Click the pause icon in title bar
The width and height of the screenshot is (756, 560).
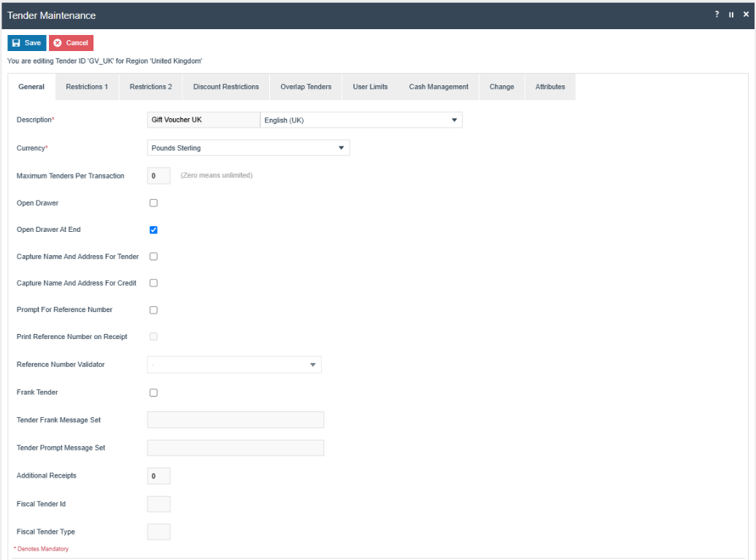click(731, 15)
